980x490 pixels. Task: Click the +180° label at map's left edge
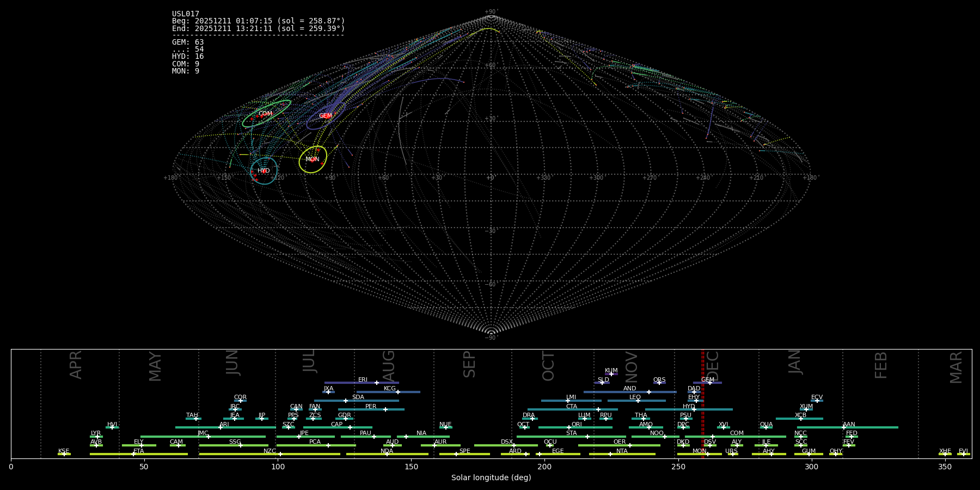tap(171, 178)
